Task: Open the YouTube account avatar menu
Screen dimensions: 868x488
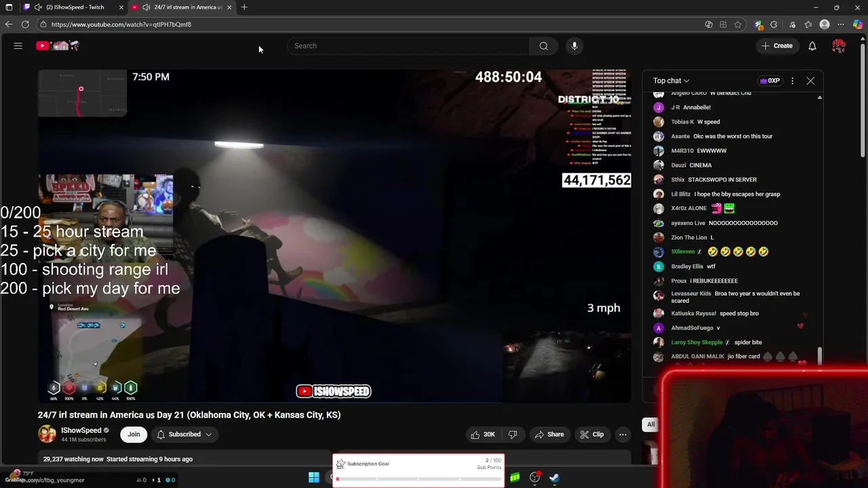Action: click(839, 46)
